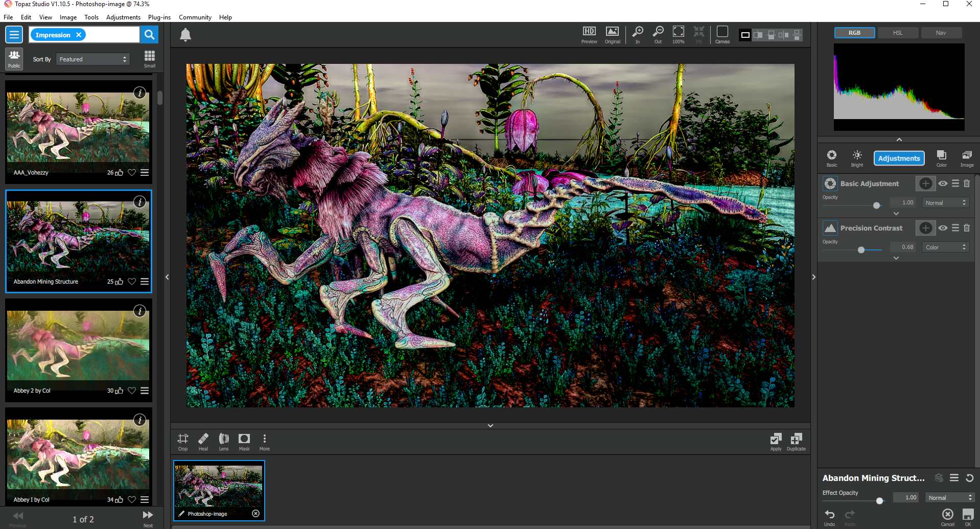Adjust Precision Contrast opacity slider
980x529 pixels.
pyautogui.click(x=861, y=250)
